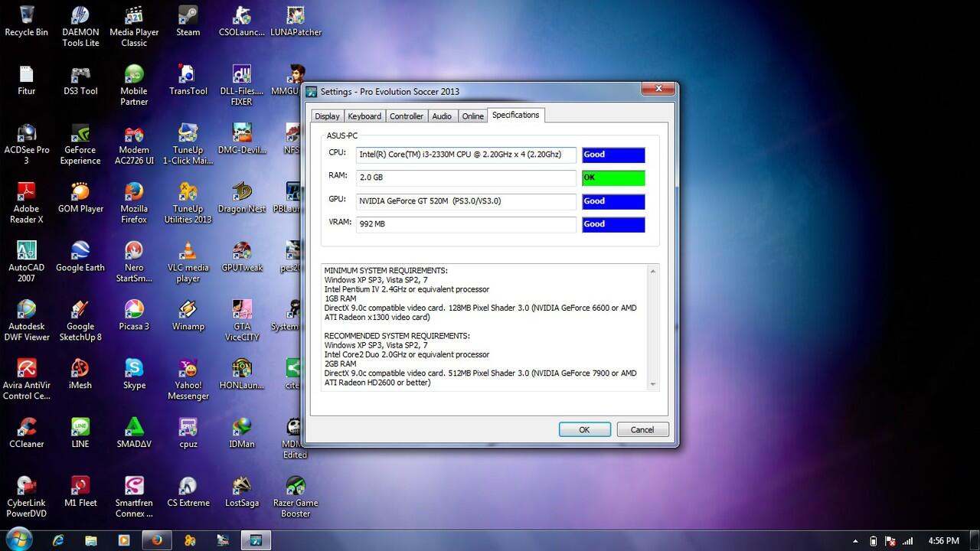Dismiss the dialog with Cancel
The width and height of the screenshot is (980, 551).
(x=642, y=429)
